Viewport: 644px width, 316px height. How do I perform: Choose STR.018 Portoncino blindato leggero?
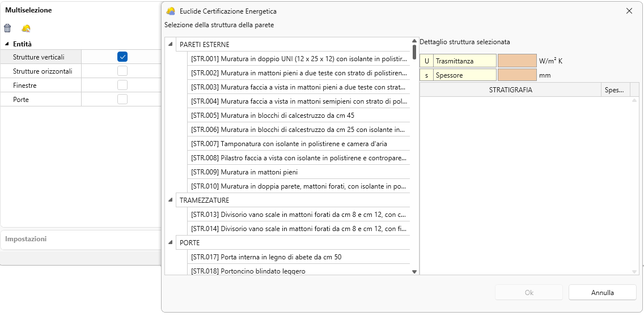pyautogui.click(x=299, y=271)
